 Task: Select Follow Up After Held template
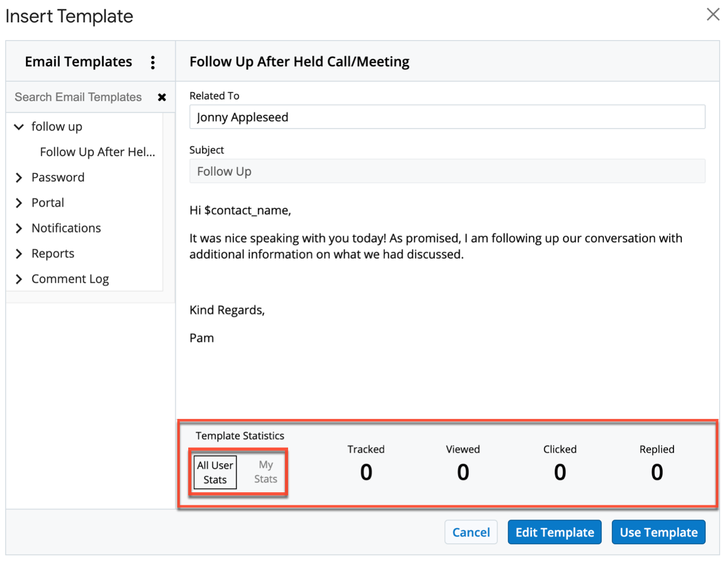point(97,152)
